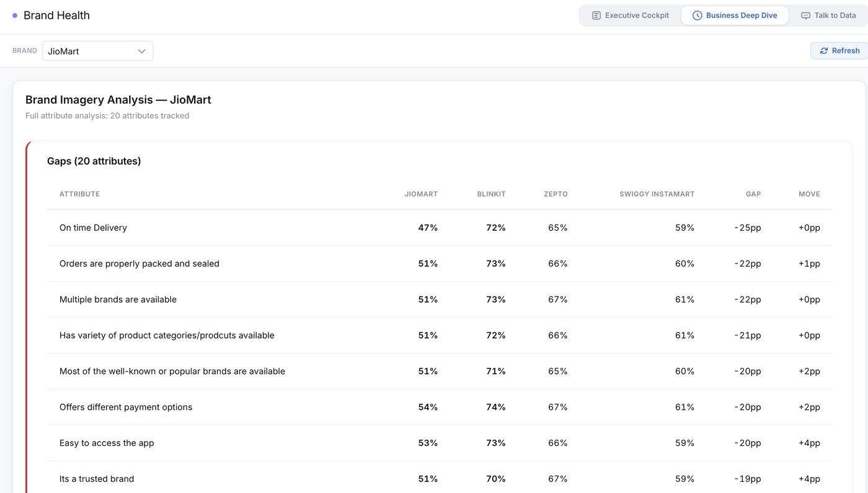Open the Executive Cockpit tab

(631, 16)
